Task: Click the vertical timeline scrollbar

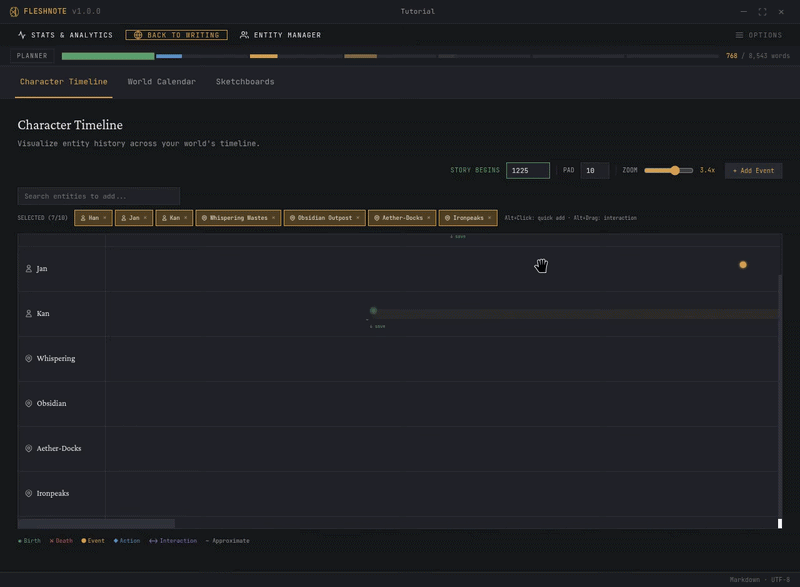Action: point(780,395)
